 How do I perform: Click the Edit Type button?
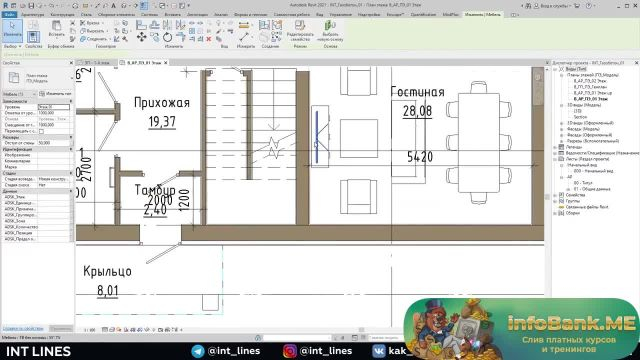tap(55, 94)
